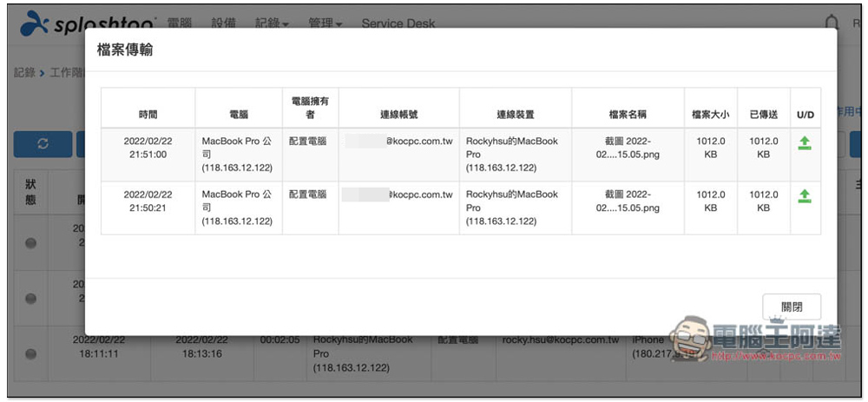Click the U/D column header

tap(805, 115)
